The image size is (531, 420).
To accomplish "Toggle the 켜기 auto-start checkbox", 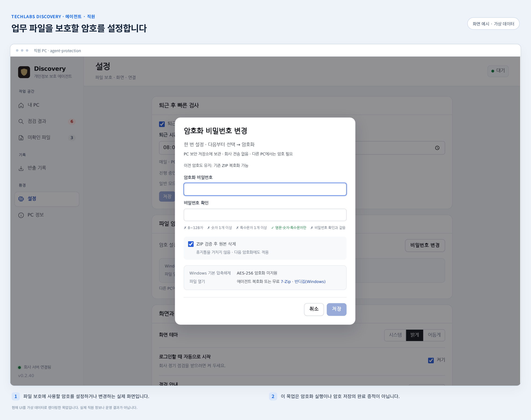I will click(x=431, y=360).
